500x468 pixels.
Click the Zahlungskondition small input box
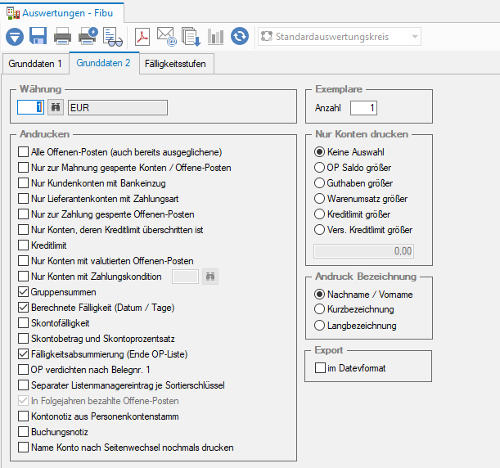coord(185,277)
